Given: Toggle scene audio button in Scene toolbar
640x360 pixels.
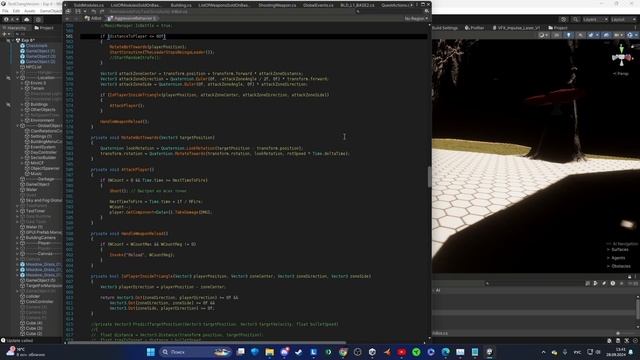Looking at the screenshot, I should coord(580,35).
